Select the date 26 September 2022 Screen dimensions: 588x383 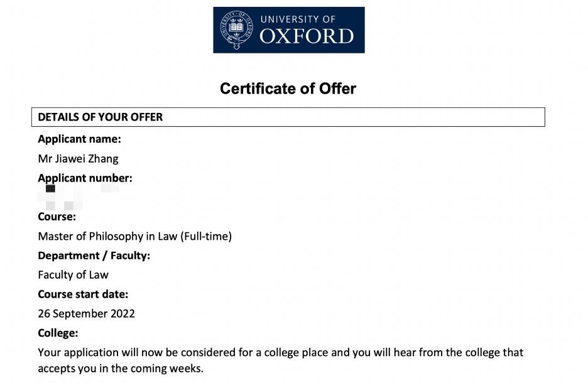tap(86, 314)
